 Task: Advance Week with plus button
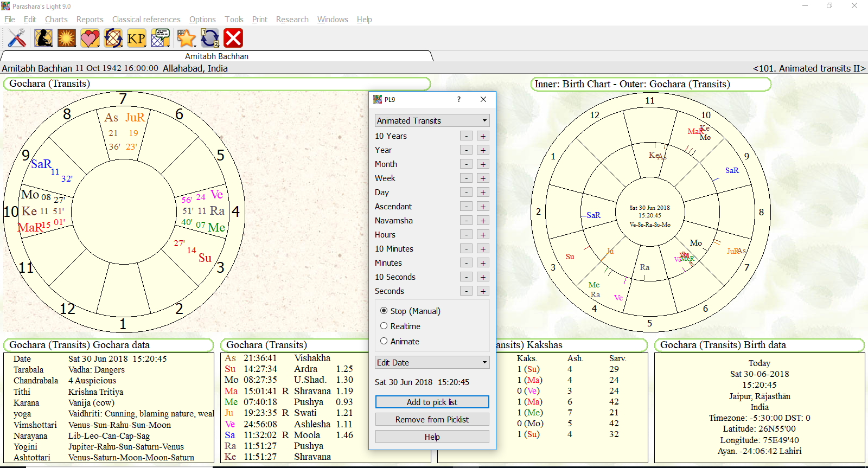pos(483,178)
